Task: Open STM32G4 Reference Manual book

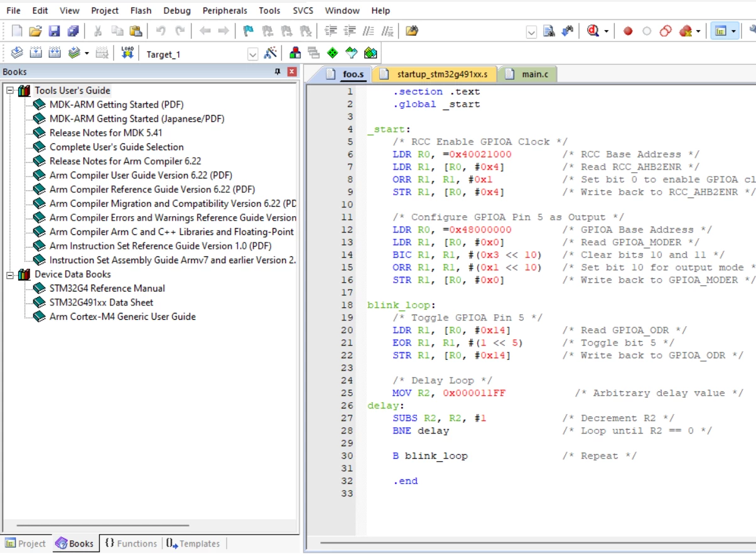Action: point(107,288)
